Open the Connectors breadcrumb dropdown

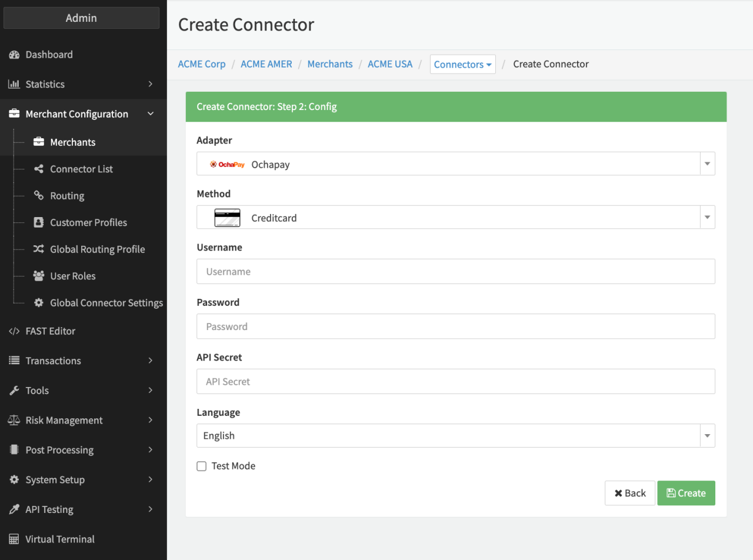(462, 65)
